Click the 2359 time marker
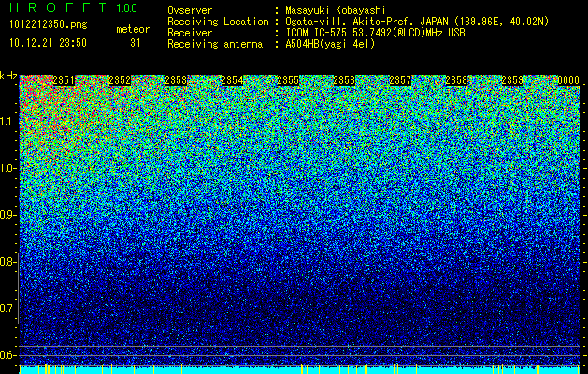 click(512, 80)
